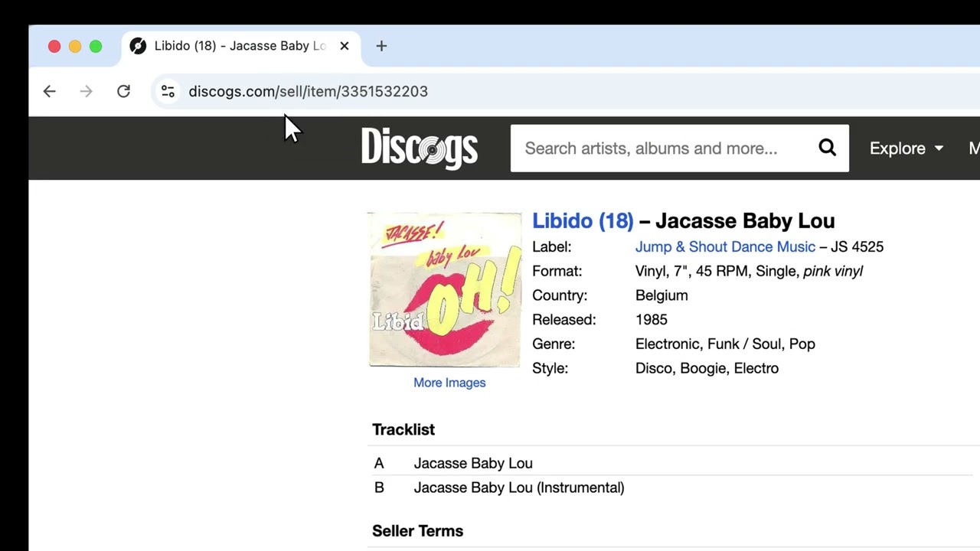Viewport: 980px width, 551px height.
Task: Click the address bar URL
Action: point(308,92)
